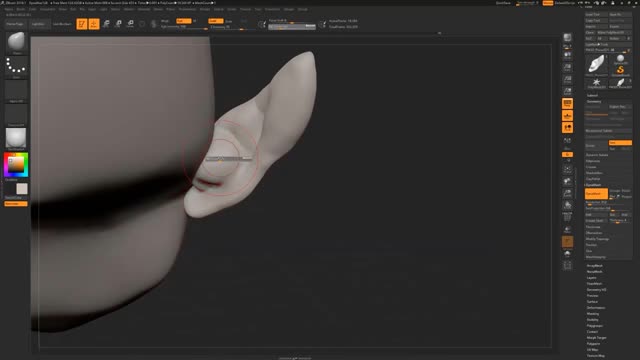Select the PolyMesh3D star tool thumbnail
The height and width of the screenshot is (360, 640).
(x=596, y=83)
